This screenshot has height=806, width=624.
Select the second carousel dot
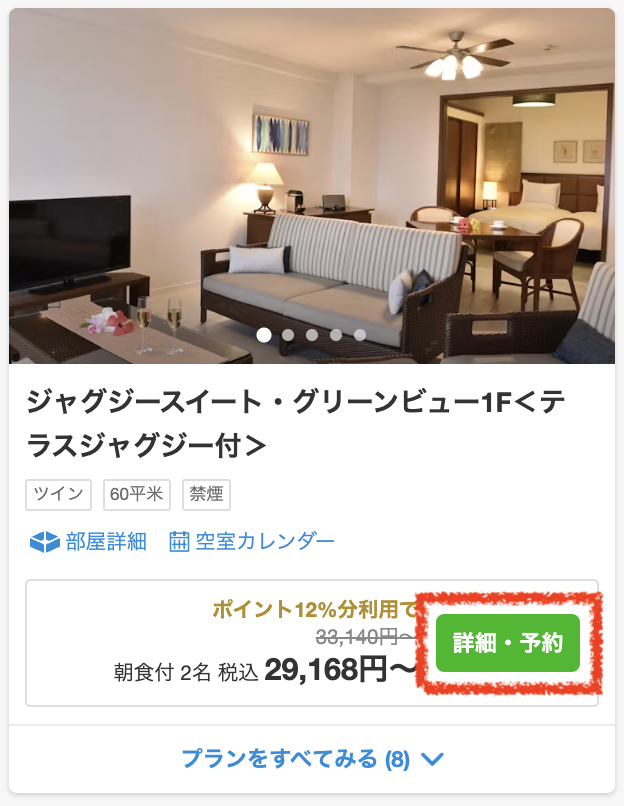(288, 335)
